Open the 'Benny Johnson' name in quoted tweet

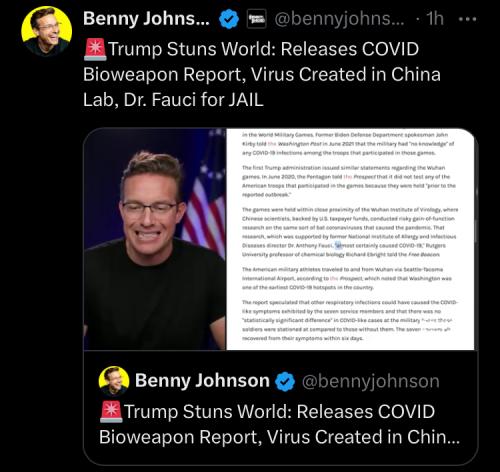(x=202, y=380)
